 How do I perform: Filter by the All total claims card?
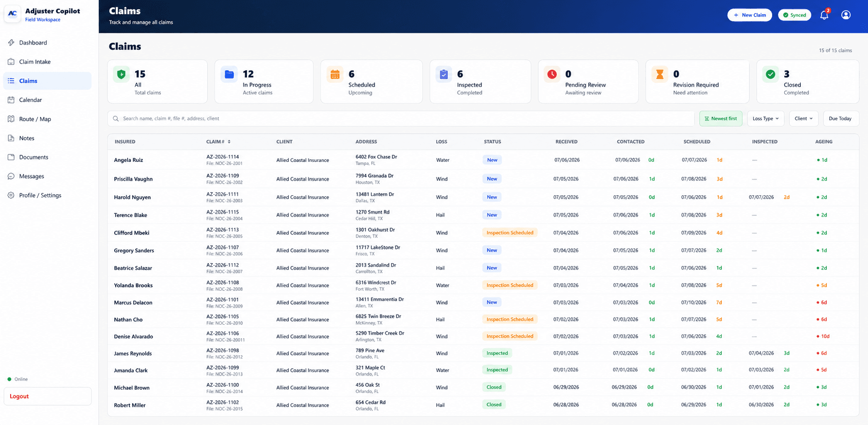click(x=157, y=81)
